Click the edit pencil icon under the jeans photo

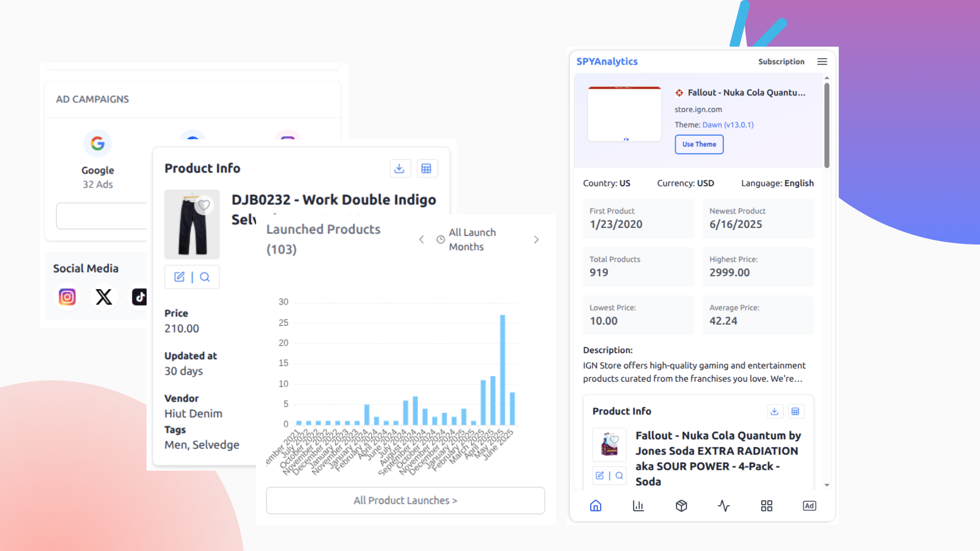pyautogui.click(x=179, y=277)
